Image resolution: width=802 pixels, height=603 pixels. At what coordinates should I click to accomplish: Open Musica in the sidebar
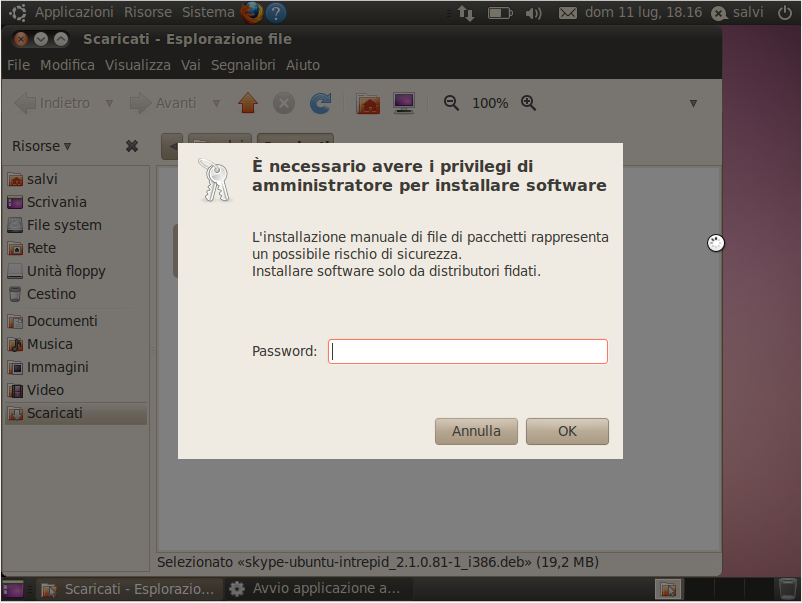[77, 344]
